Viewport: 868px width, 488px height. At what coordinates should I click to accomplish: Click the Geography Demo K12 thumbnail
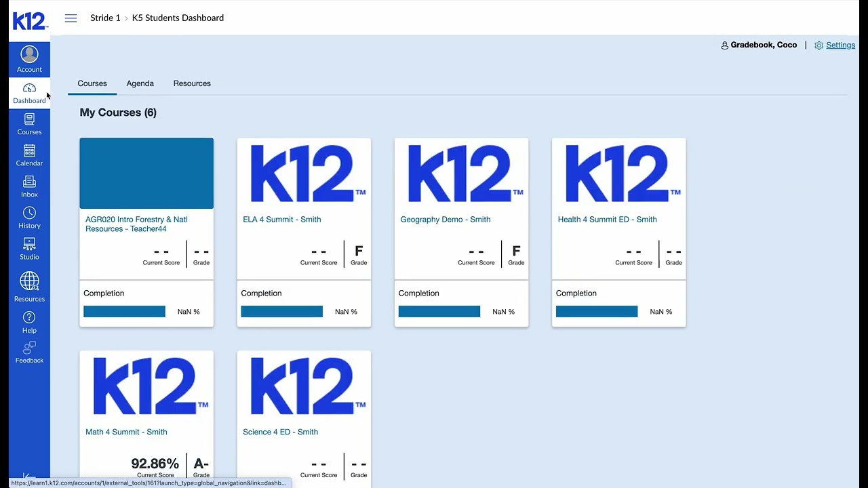click(461, 174)
